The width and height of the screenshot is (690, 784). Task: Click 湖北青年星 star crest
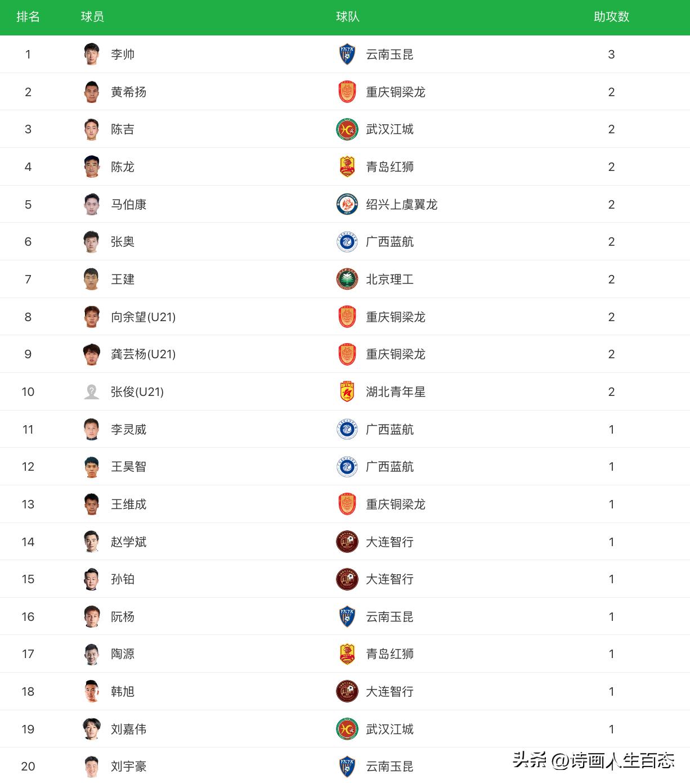(x=347, y=392)
